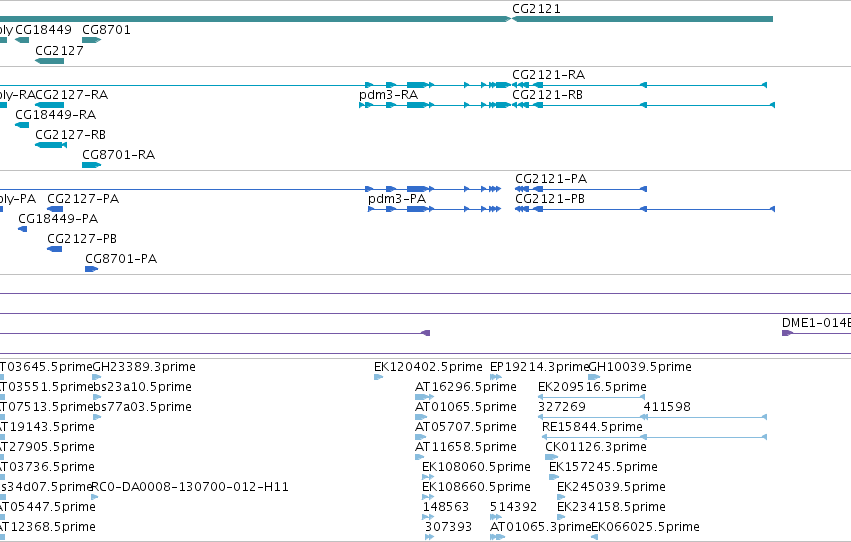Click the GH10039.5prime EST label
This screenshot has height=542, width=851.
pyautogui.click(x=640, y=367)
